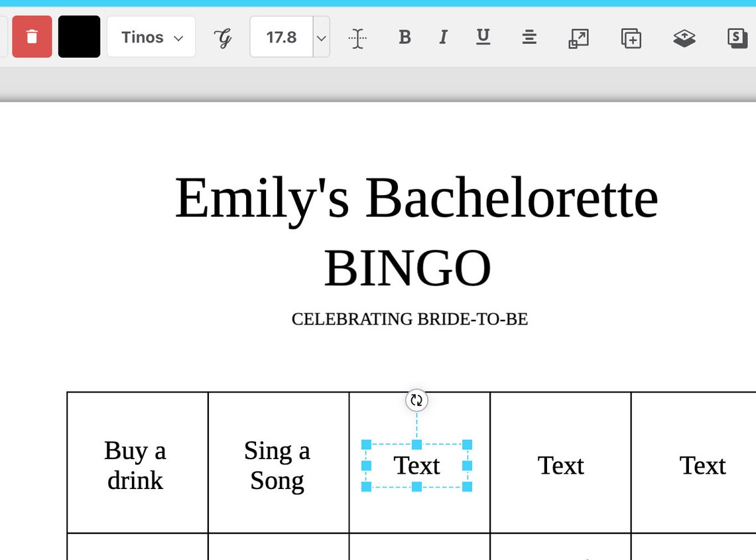Click the chevron next to Tinos
This screenshot has width=756, height=560.
(x=178, y=38)
